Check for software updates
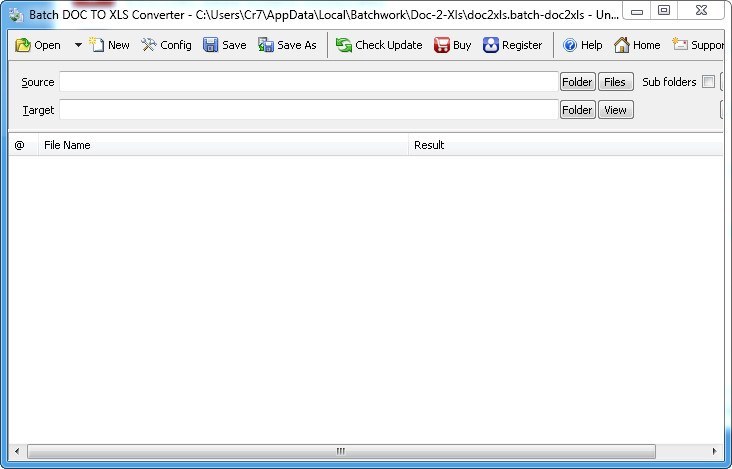Viewport: 732px width, 469px height. click(379, 45)
